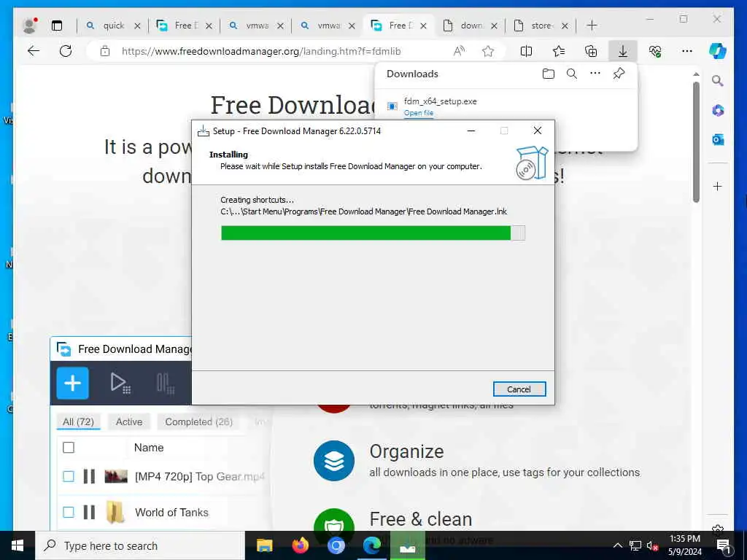Activate Read aloud icon in address bar
747x560 pixels.
click(x=459, y=51)
